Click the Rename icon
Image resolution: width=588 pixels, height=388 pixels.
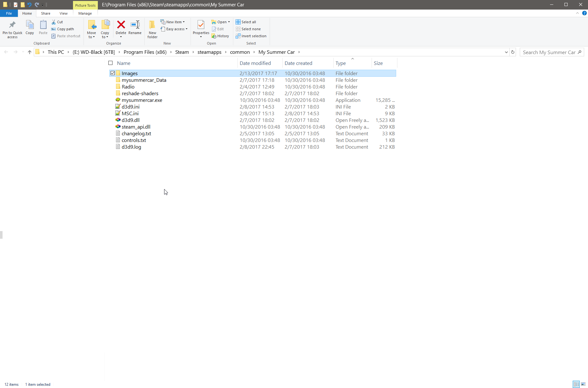(x=135, y=25)
